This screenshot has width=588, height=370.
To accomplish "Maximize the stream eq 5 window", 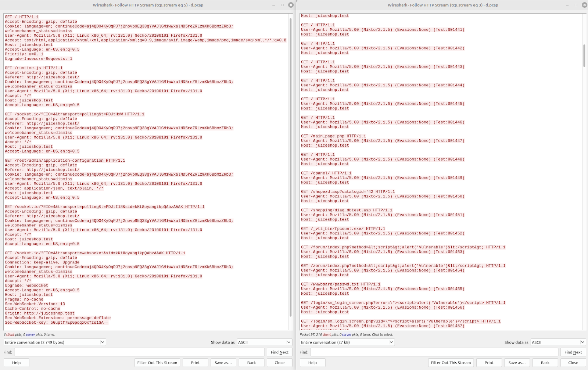I will [282, 5].
